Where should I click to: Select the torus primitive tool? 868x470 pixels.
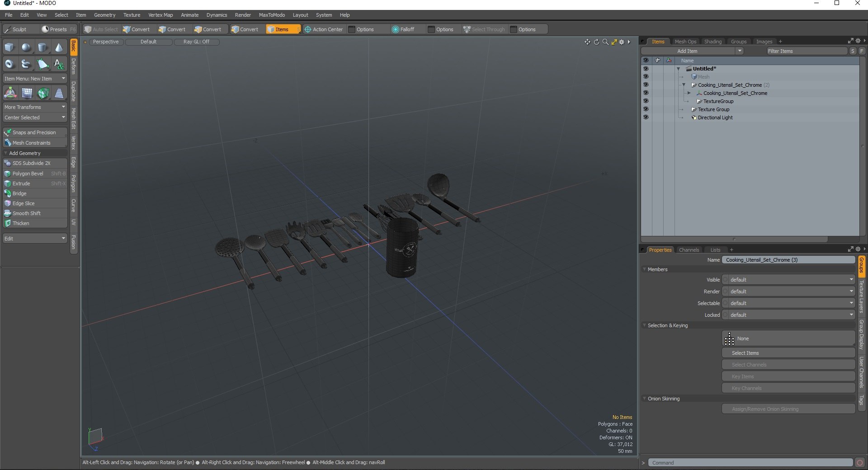click(x=9, y=64)
